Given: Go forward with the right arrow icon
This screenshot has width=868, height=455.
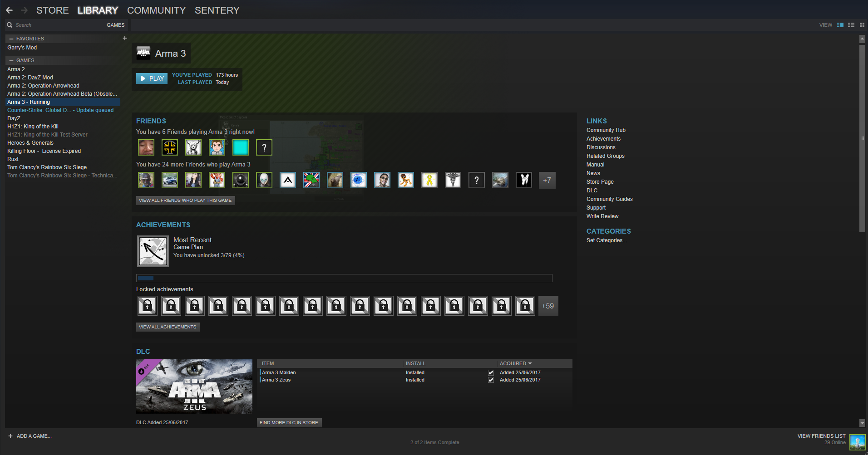Looking at the screenshot, I should pyautogui.click(x=24, y=10).
